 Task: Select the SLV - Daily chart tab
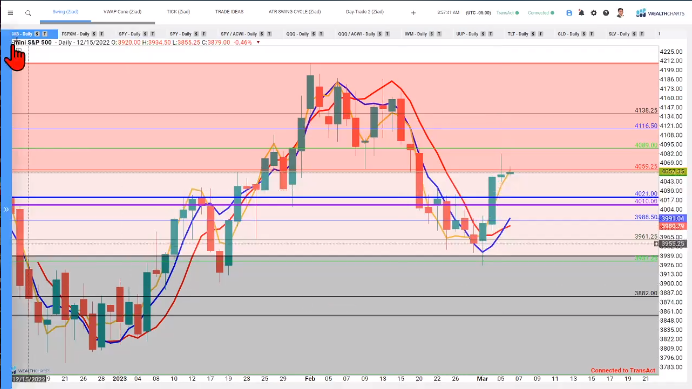619,34
